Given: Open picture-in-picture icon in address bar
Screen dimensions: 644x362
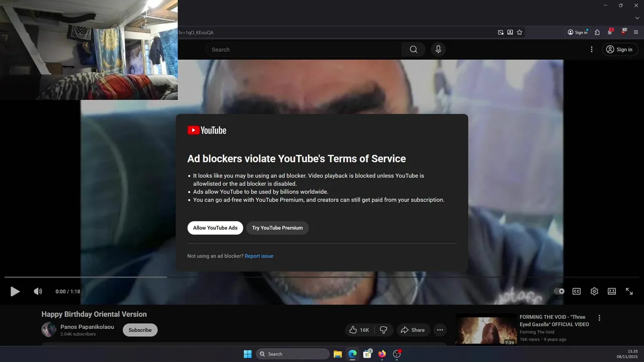Looking at the screenshot, I should click(x=501, y=32).
